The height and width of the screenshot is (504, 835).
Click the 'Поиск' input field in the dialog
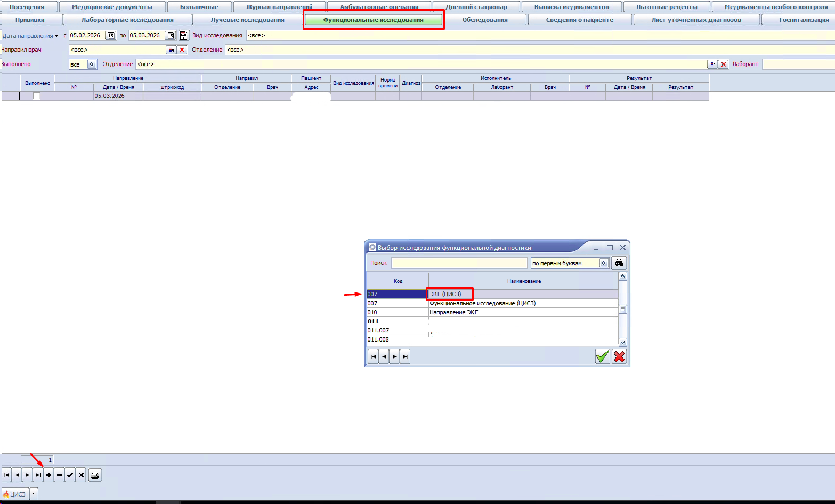click(459, 263)
